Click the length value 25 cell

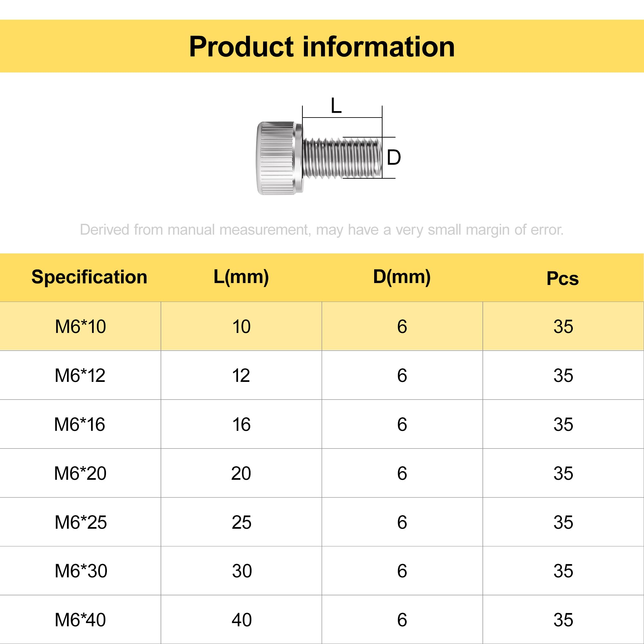tap(241, 522)
